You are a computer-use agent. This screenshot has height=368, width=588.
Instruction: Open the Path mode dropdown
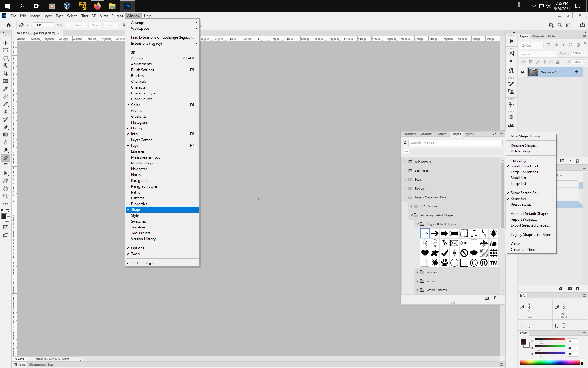(43, 25)
